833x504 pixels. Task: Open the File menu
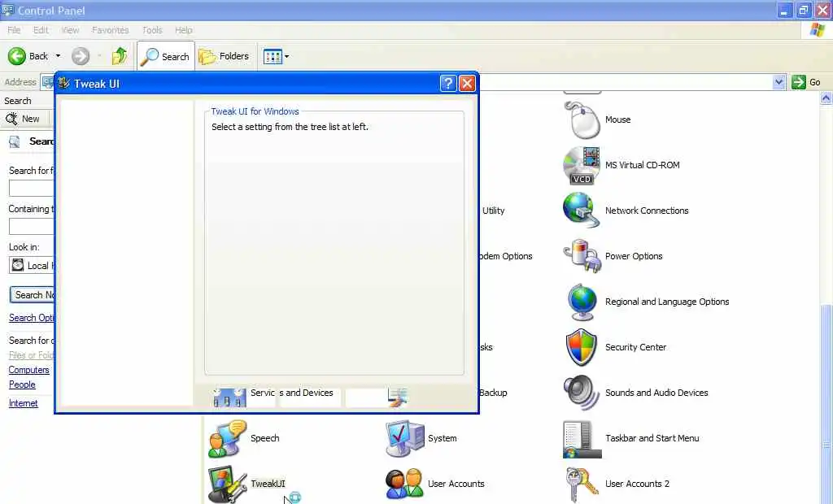tap(14, 30)
